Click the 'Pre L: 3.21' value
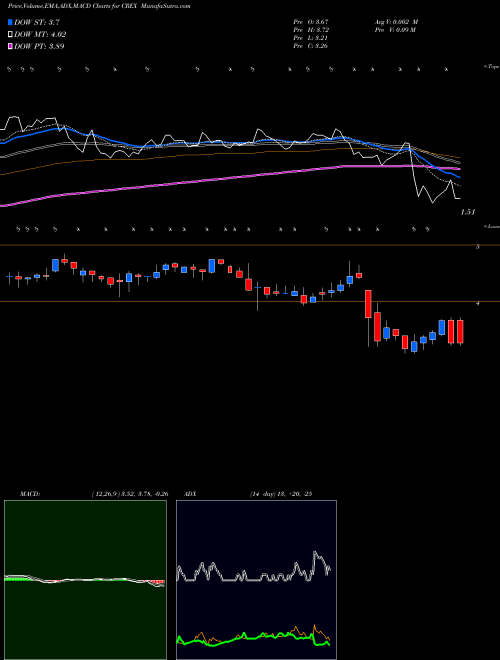 [311, 38]
